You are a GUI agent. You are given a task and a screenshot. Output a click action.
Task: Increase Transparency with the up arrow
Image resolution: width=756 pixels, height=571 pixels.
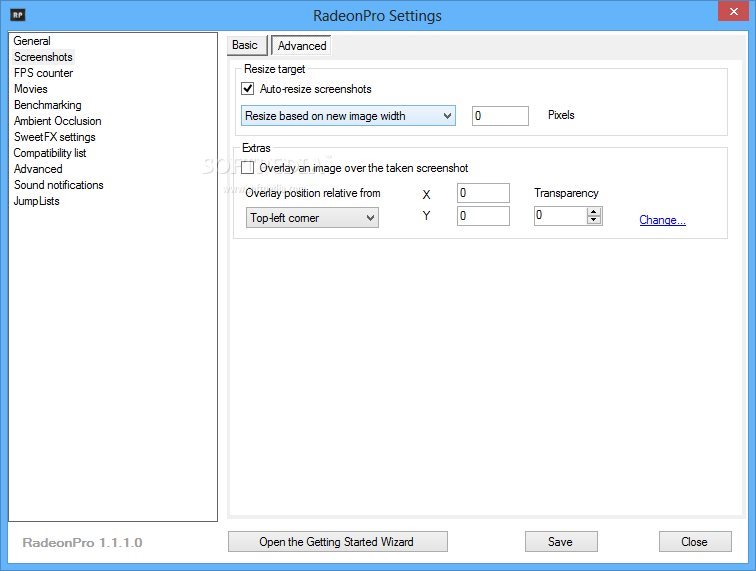click(x=594, y=212)
